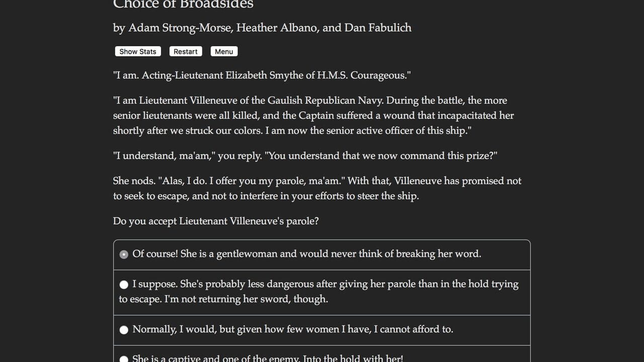The height and width of the screenshot is (362, 644).
Task: Select the 'Of course!' radio button
Action: point(124,254)
